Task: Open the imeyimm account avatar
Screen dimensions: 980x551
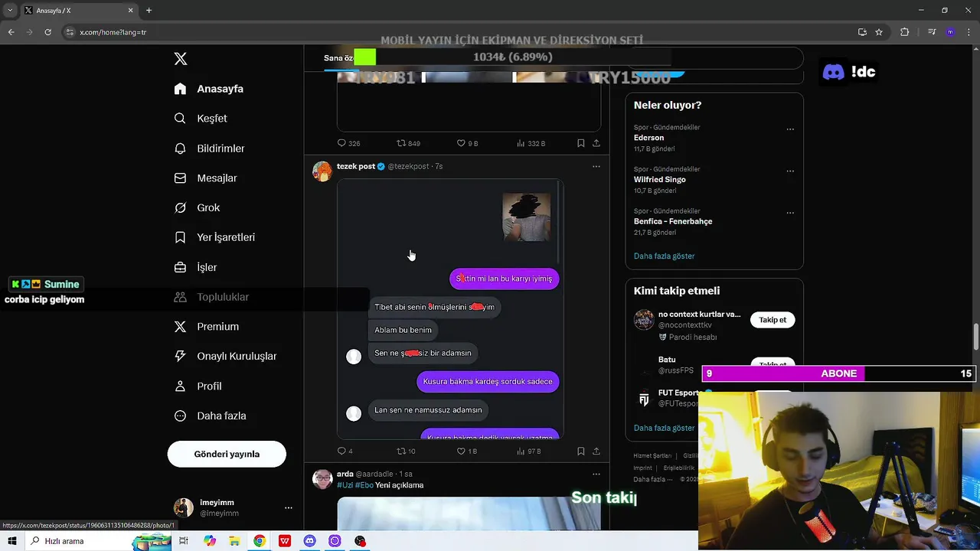Action: click(x=184, y=507)
